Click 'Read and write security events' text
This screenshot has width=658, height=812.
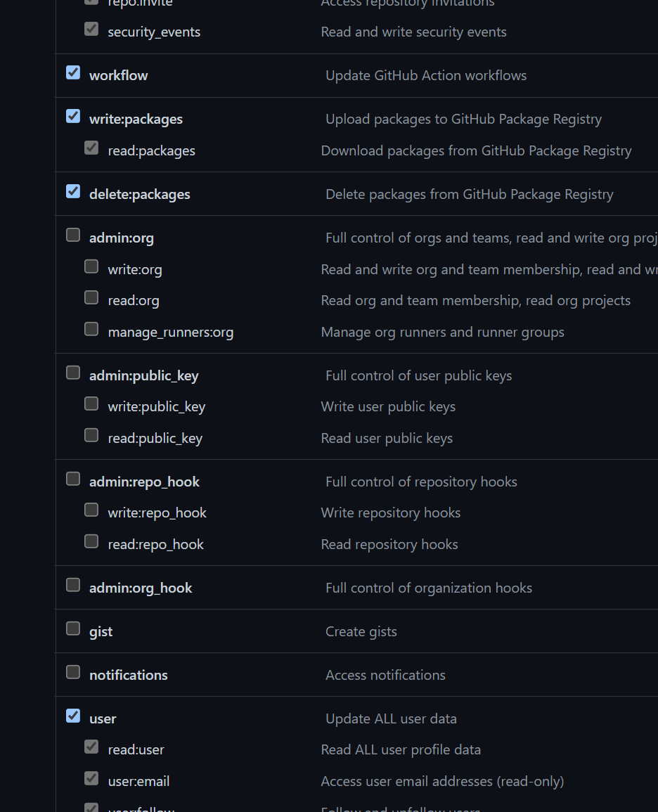[x=413, y=32]
